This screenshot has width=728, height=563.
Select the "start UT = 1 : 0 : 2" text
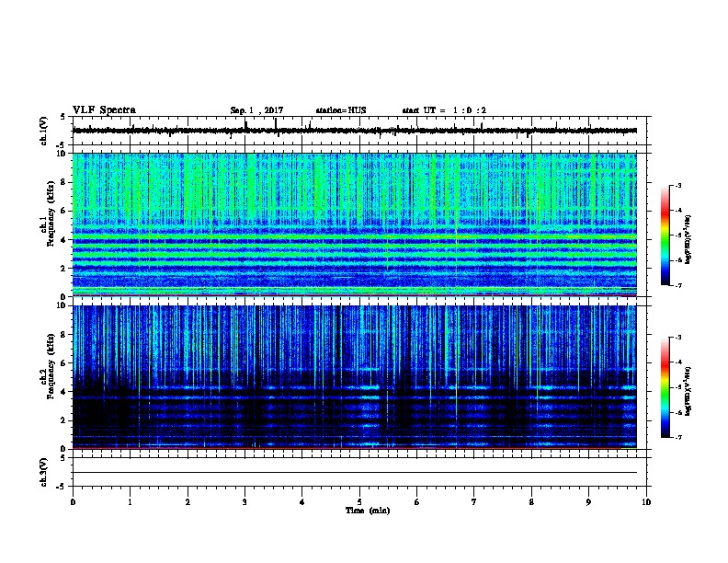[444, 110]
